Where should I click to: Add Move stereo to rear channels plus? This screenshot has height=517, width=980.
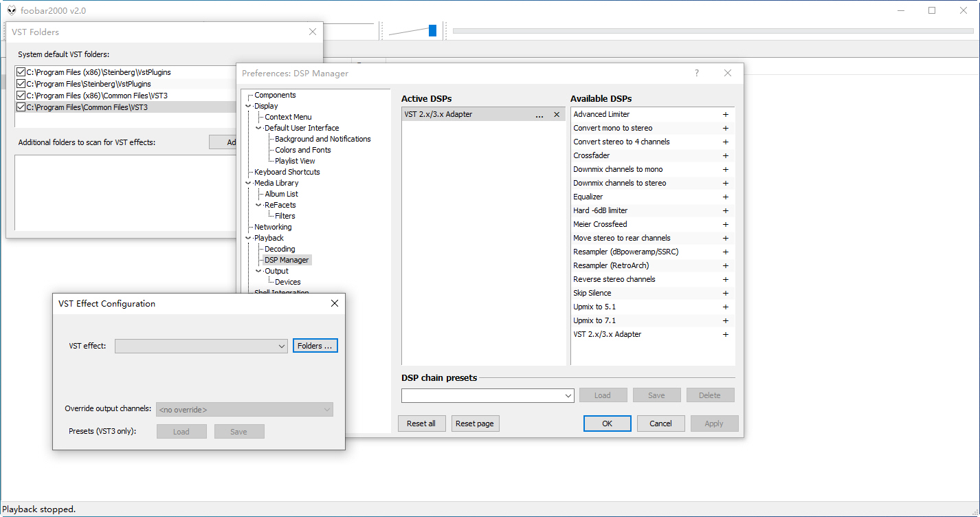(x=725, y=238)
